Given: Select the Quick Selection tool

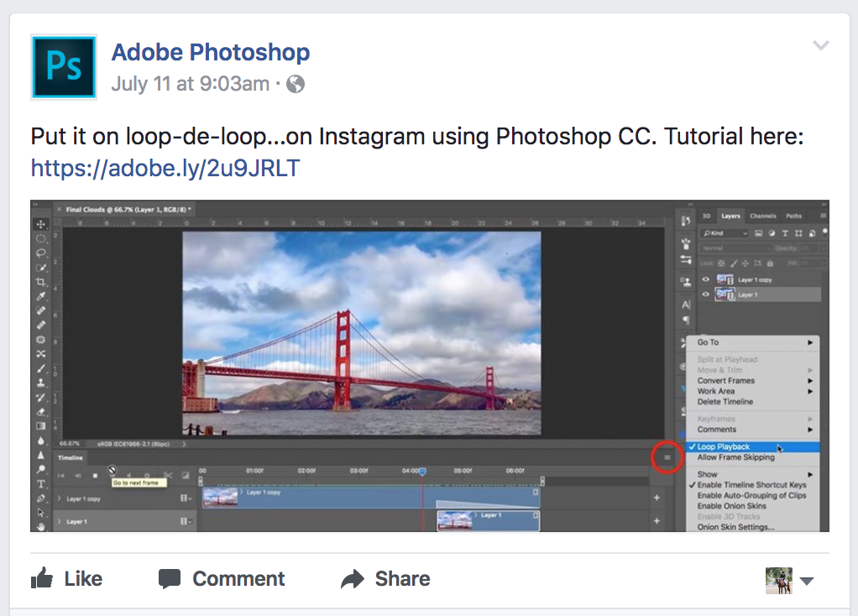Looking at the screenshot, I should (40, 268).
